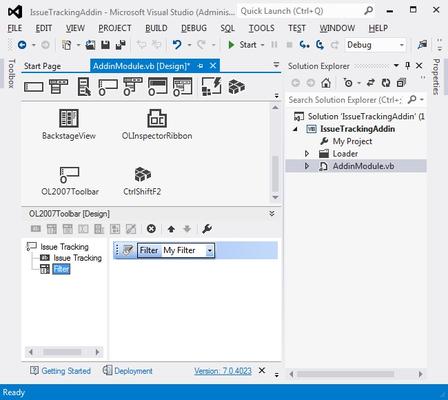The height and width of the screenshot is (400, 448).
Task: Open the Start button dropdown arrow
Action: point(262,45)
